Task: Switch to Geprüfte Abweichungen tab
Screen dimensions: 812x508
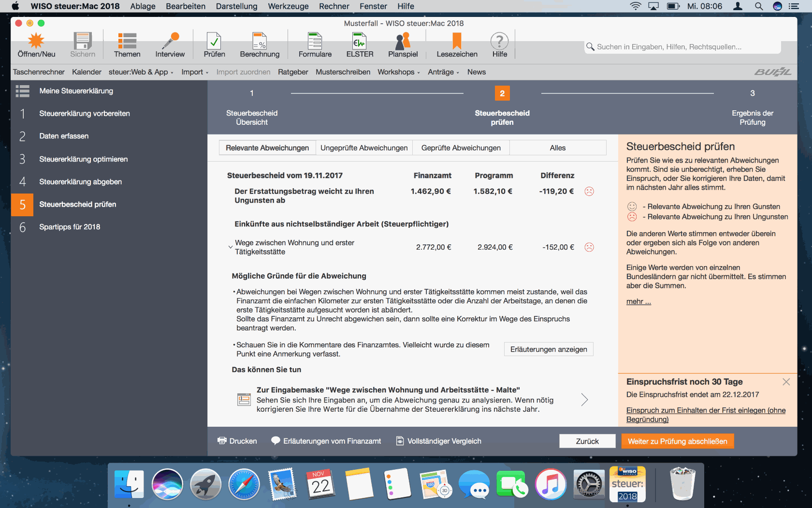Action: pyautogui.click(x=461, y=148)
